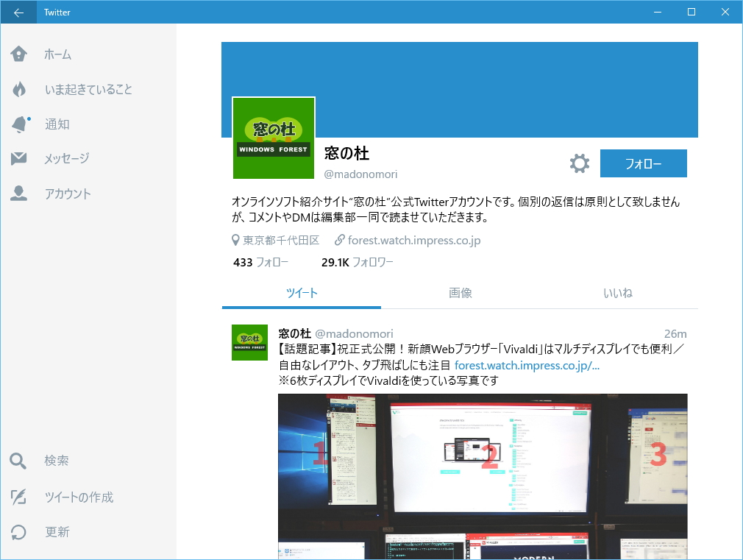743x560 pixels.
Task: Switch to the 画像 tab
Action: 460,293
